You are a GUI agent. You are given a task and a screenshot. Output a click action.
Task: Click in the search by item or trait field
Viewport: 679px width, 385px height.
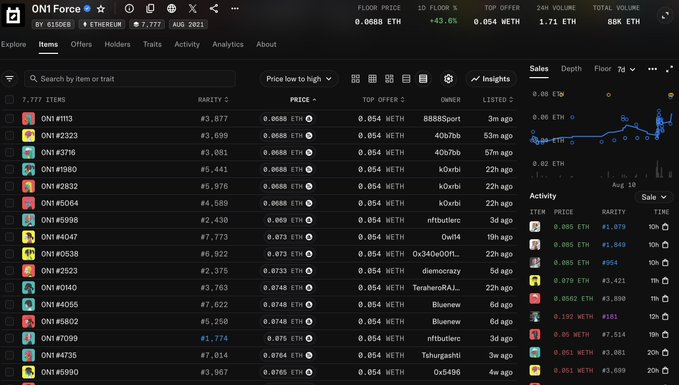(x=130, y=79)
